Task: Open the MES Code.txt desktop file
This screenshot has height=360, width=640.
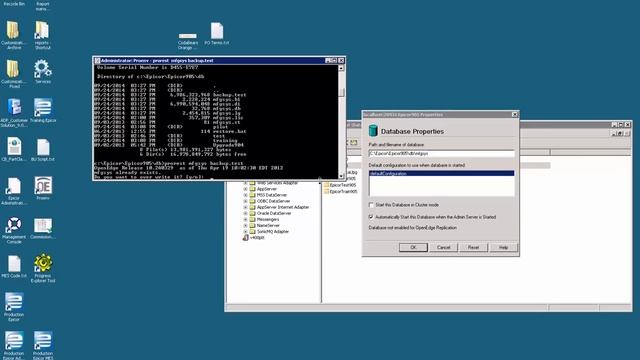Action: click(x=14, y=266)
